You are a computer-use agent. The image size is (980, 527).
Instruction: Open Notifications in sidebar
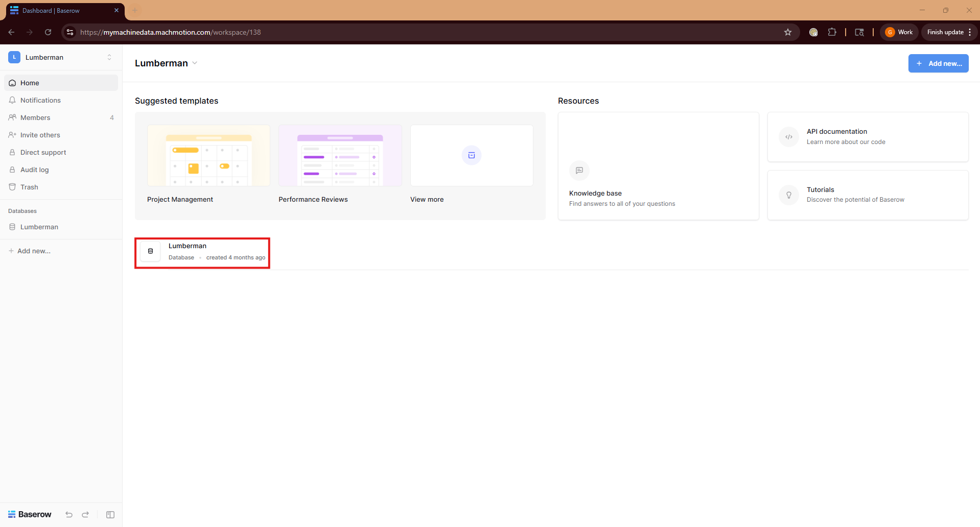[61, 100]
